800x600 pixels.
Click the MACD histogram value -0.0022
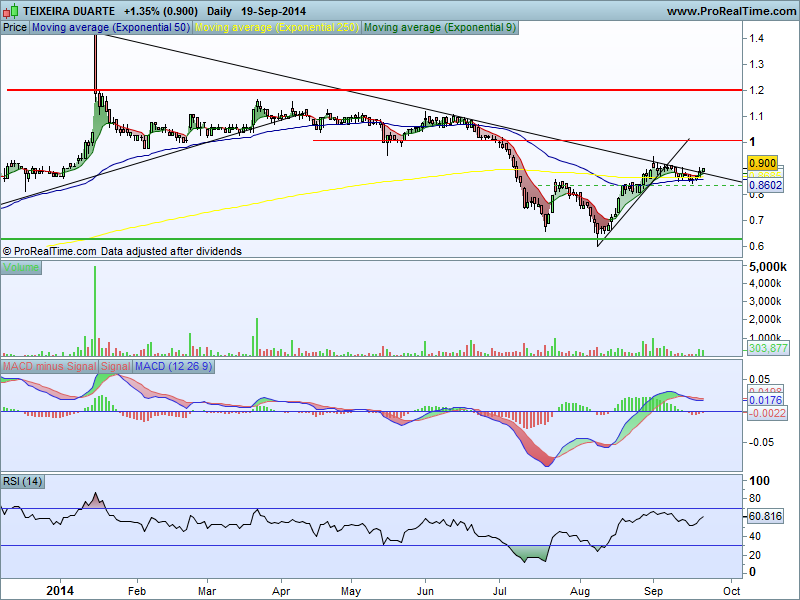(767, 413)
